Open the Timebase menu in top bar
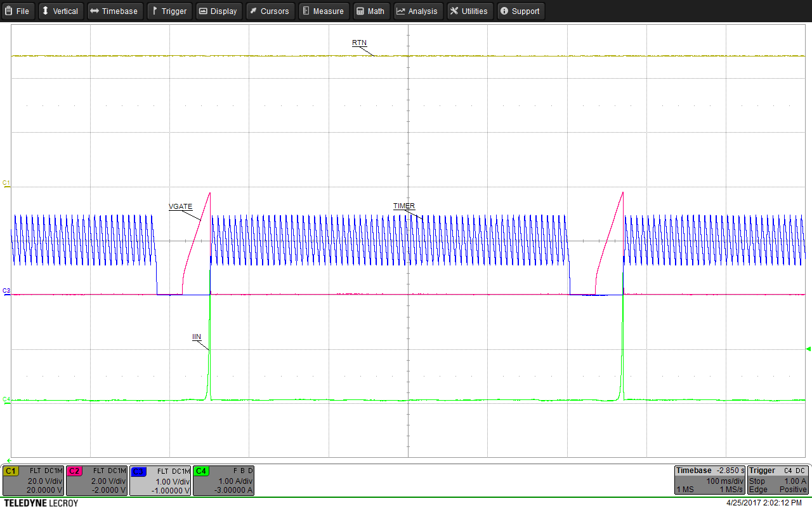This screenshot has width=812, height=508. point(114,11)
